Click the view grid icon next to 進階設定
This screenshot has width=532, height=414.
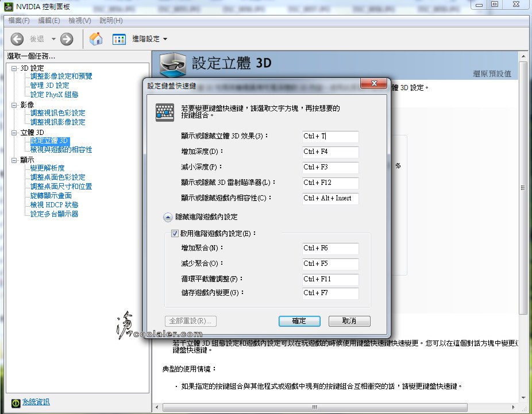pos(119,39)
